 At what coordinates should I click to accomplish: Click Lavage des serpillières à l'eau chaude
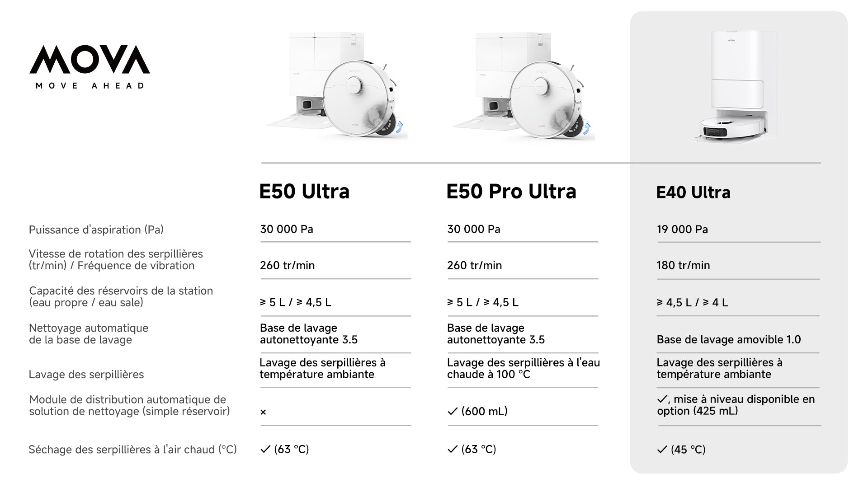click(524, 368)
